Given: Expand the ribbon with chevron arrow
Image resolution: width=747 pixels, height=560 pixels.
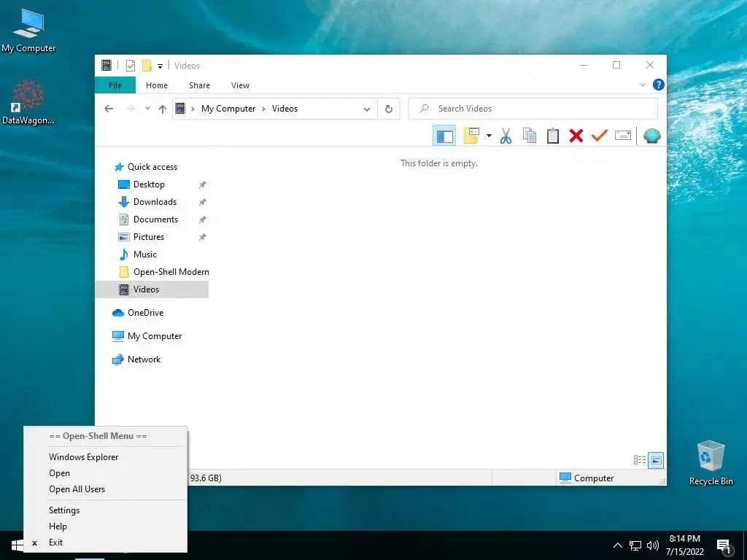Looking at the screenshot, I should (x=642, y=85).
